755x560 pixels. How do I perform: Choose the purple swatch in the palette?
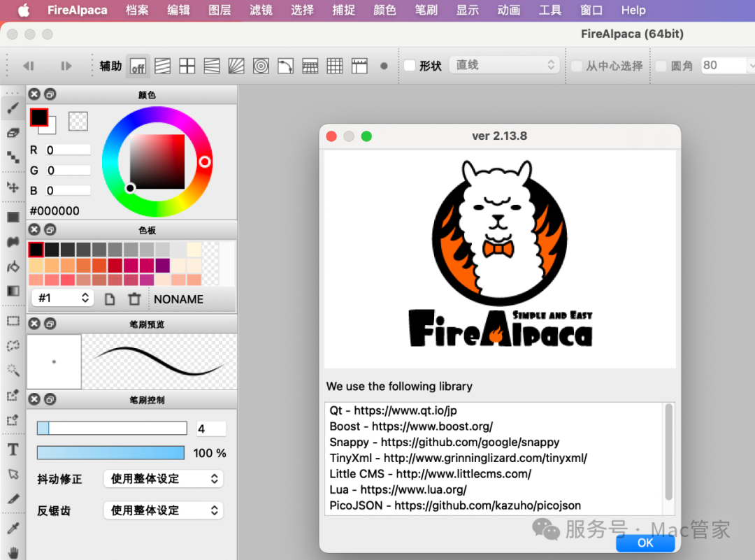coord(163,265)
